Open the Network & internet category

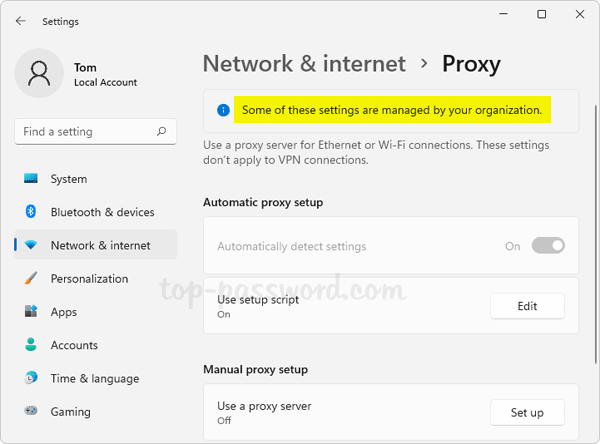tap(100, 245)
